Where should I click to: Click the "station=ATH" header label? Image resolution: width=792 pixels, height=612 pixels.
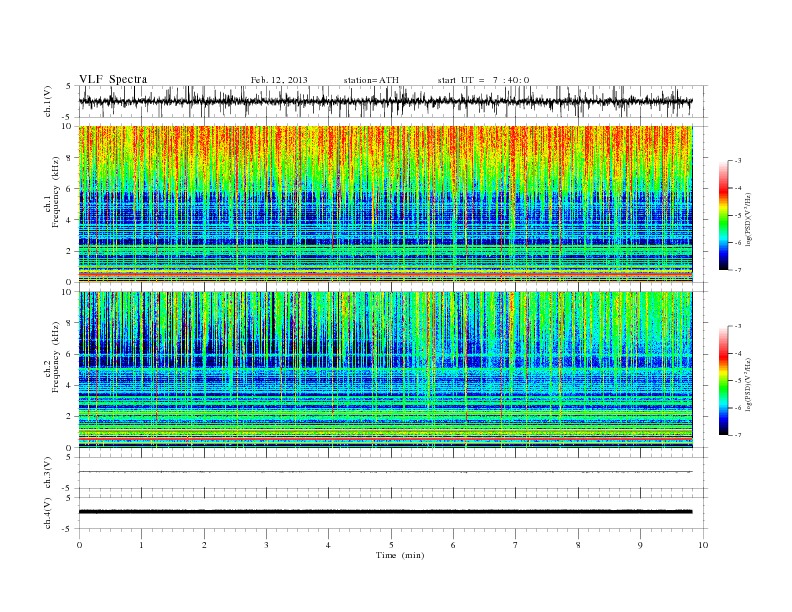[x=371, y=80]
